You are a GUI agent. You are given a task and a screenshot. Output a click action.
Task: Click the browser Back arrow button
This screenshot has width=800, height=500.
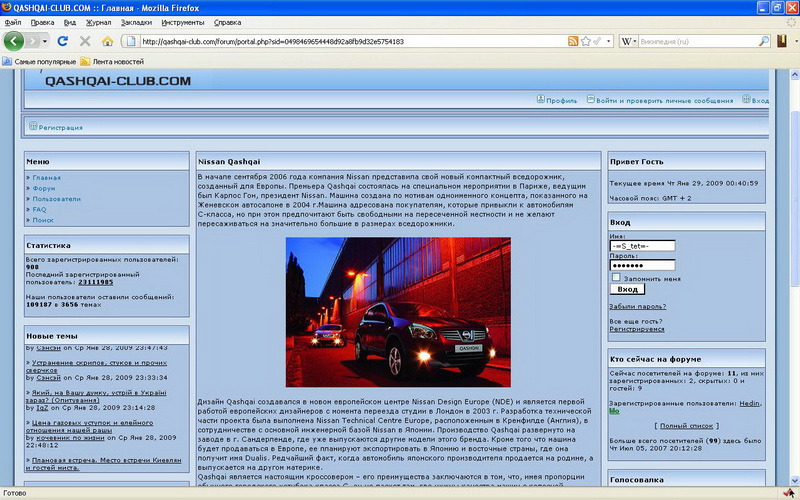pyautogui.click(x=14, y=41)
